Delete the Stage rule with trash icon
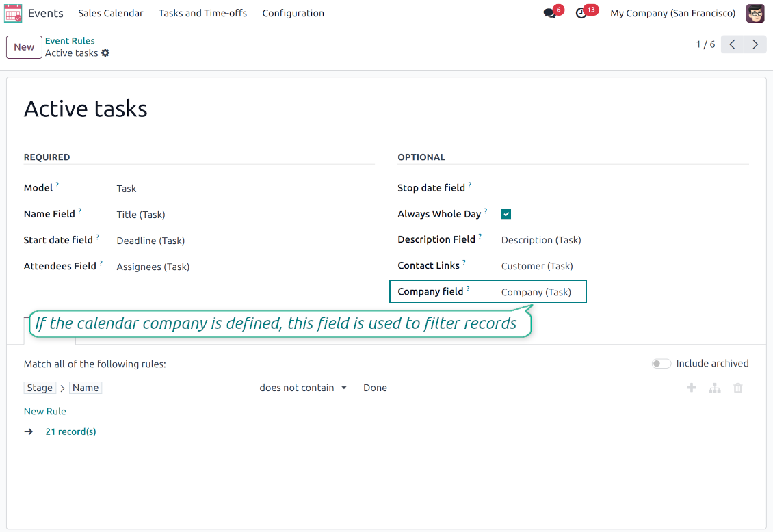Image resolution: width=773 pixels, height=532 pixels. (x=738, y=388)
